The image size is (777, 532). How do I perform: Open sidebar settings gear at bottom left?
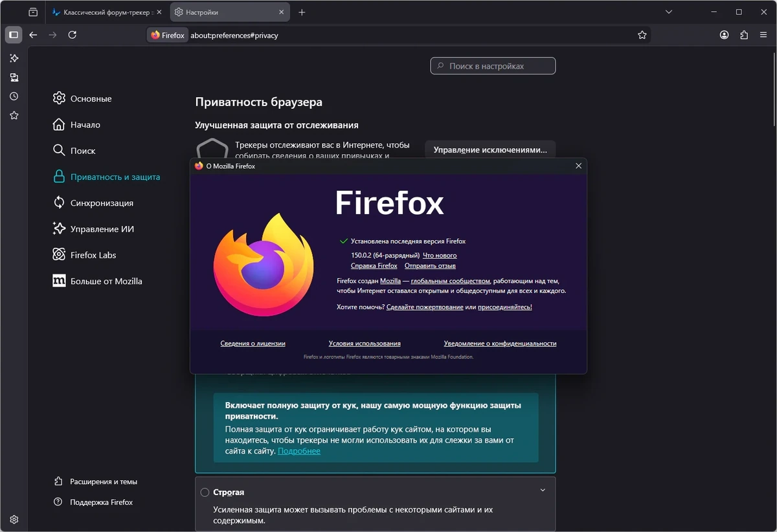tap(14, 519)
